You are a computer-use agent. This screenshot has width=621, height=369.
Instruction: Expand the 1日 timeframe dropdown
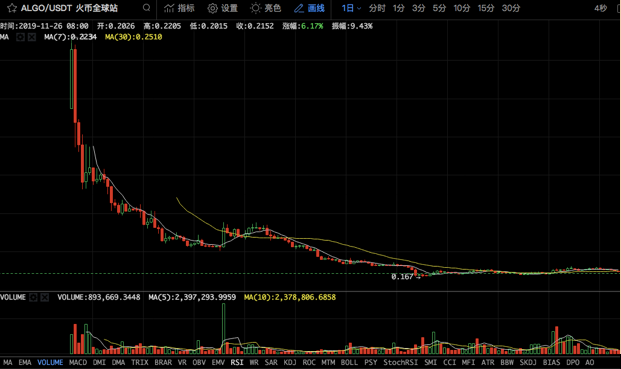[351, 8]
